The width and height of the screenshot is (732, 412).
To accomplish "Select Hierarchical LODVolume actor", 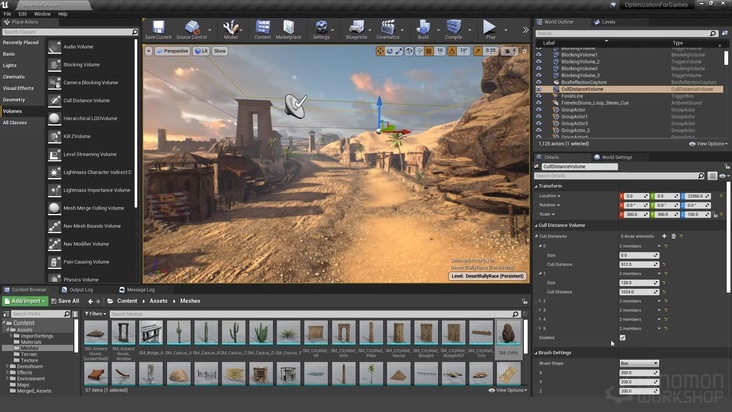I will coord(91,119).
